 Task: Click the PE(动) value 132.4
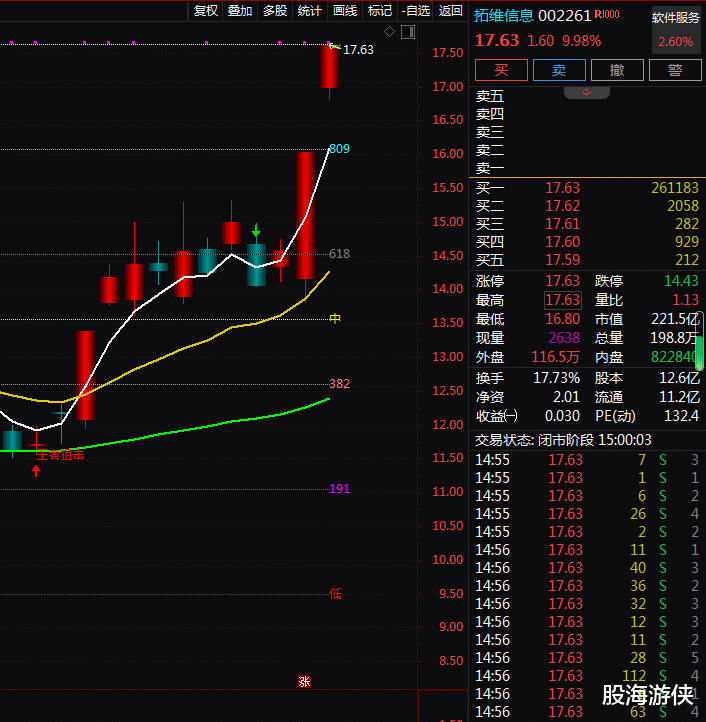click(681, 416)
